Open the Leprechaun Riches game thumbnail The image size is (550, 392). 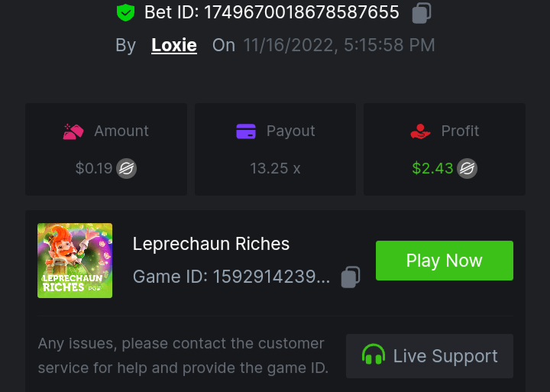(75, 261)
